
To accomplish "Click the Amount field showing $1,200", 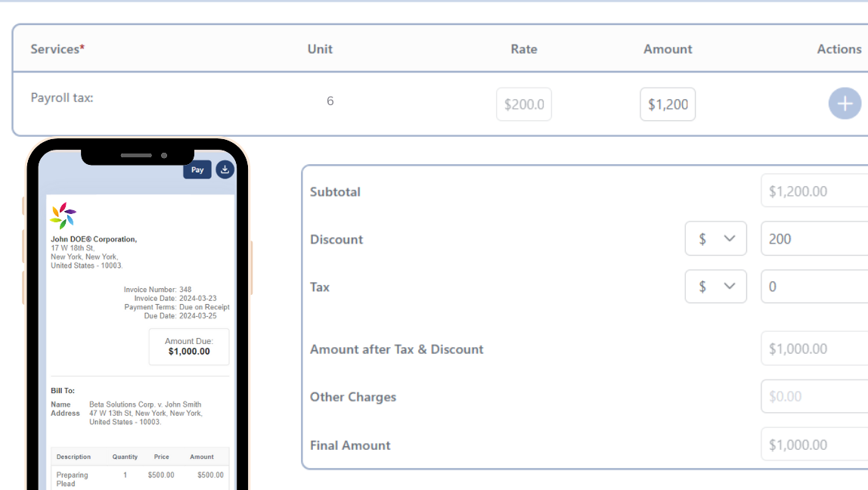I will coord(668,104).
